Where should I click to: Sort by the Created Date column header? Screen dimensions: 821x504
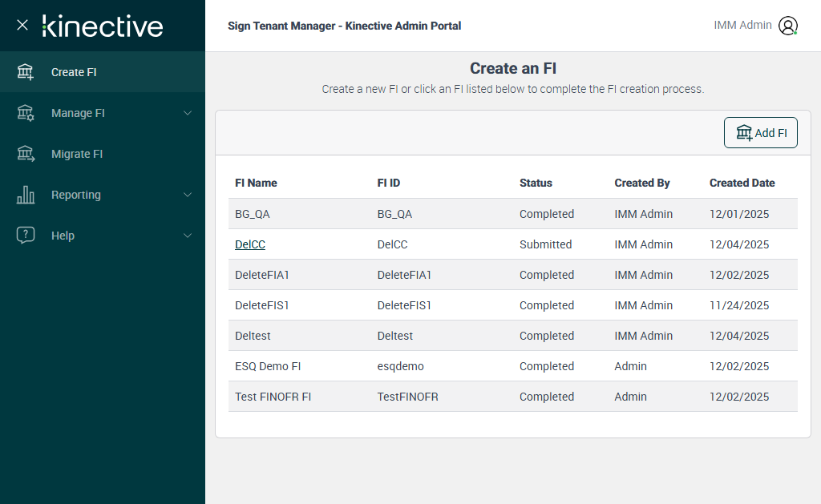742,183
